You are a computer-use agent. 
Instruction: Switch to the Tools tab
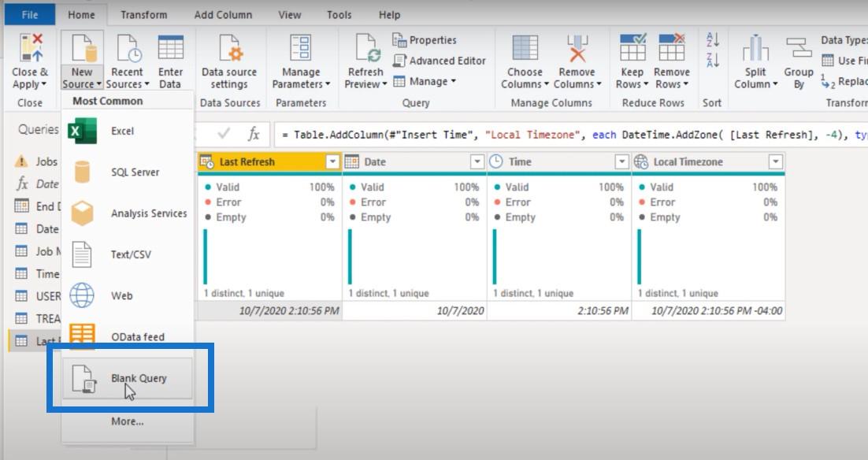(x=339, y=15)
